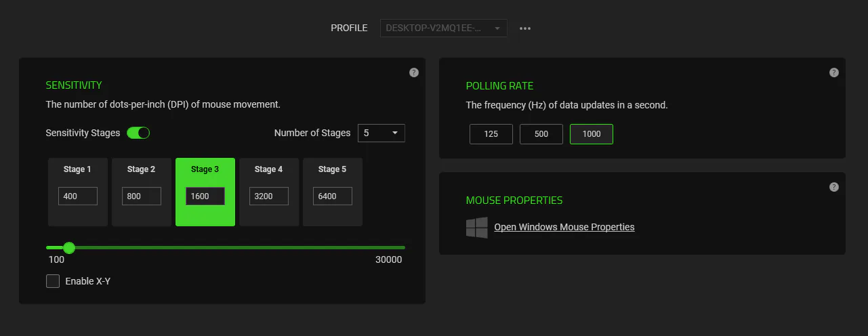Select the Stage 1 tile
868x336 pixels.
(78, 192)
